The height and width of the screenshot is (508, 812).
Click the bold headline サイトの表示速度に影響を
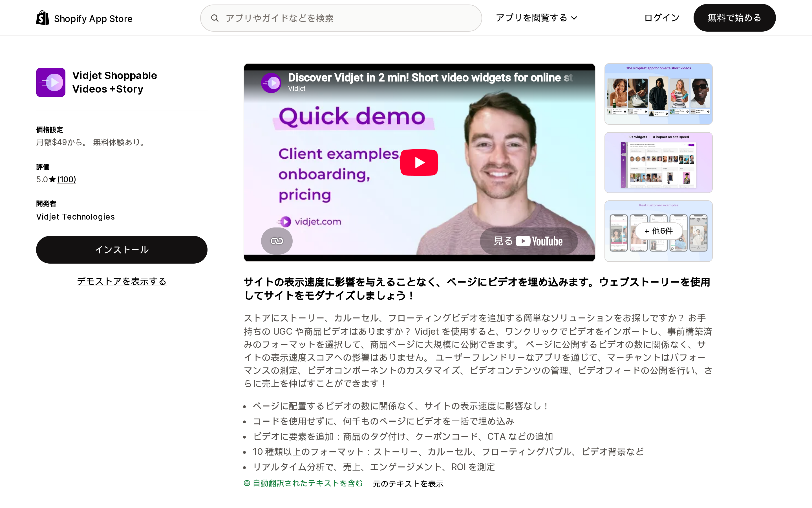(477, 289)
